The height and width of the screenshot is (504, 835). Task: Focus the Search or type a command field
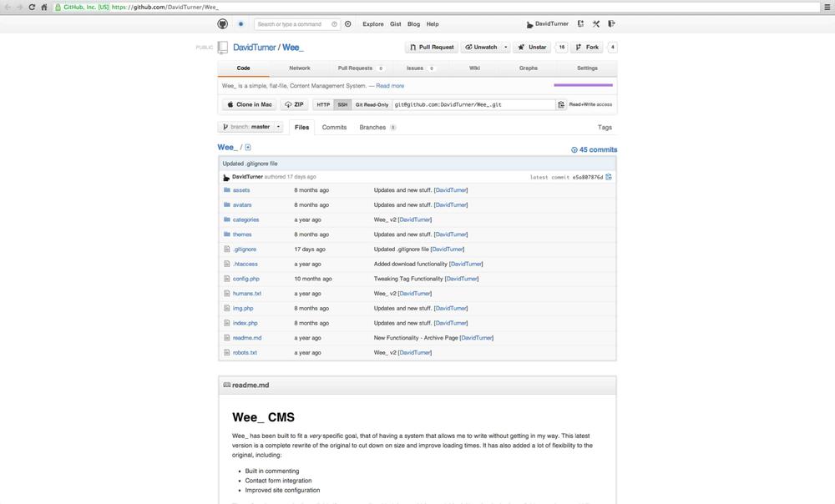296,24
